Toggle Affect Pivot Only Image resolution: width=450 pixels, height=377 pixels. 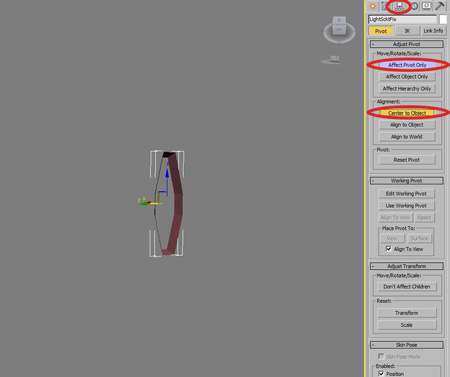pos(407,65)
